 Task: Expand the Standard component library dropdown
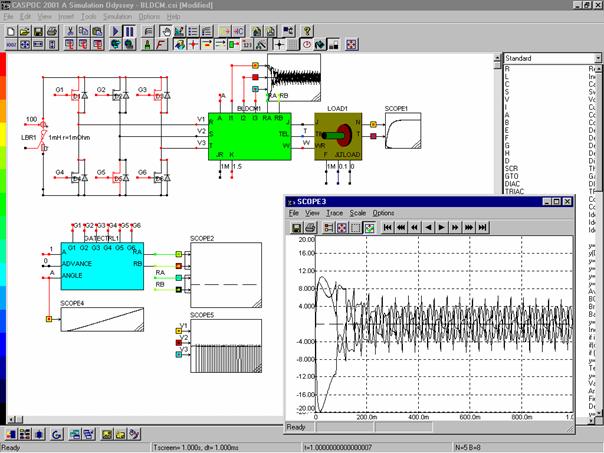pyautogui.click(x=598, y=58)
